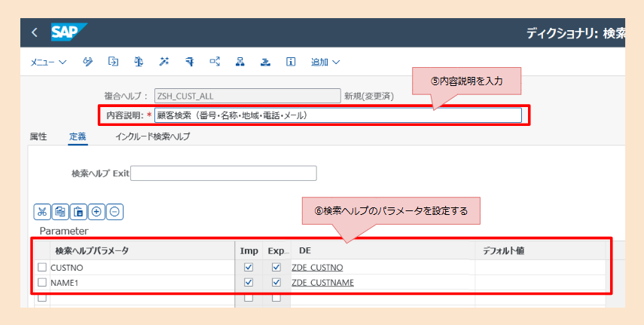The image size is (644, 325).
Task: Insert a row with the plus icon
Action: tap(96, 212)
